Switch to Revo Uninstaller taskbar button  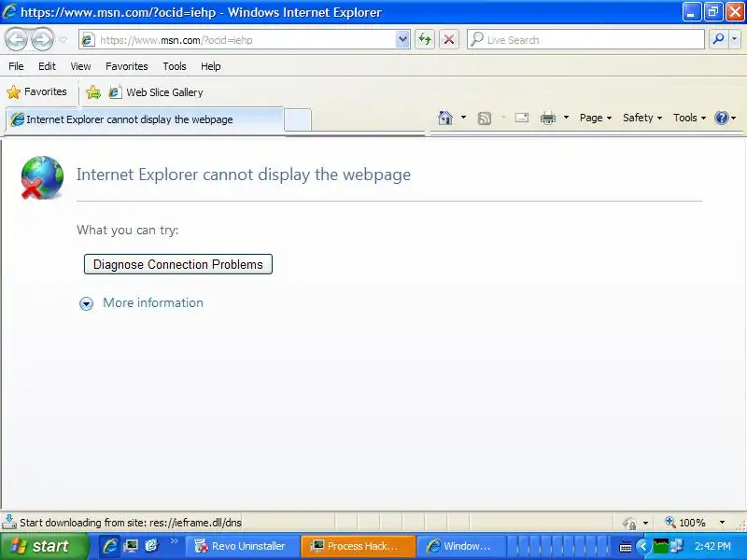242,546
